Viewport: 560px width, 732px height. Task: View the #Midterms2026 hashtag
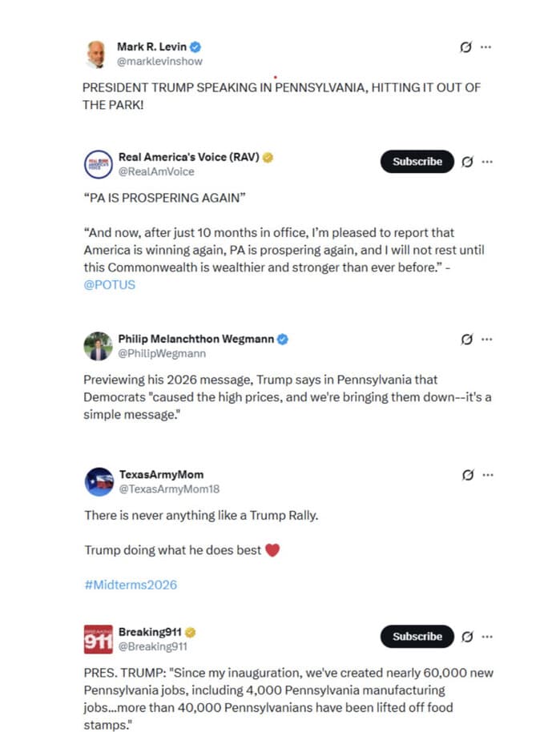130,585
